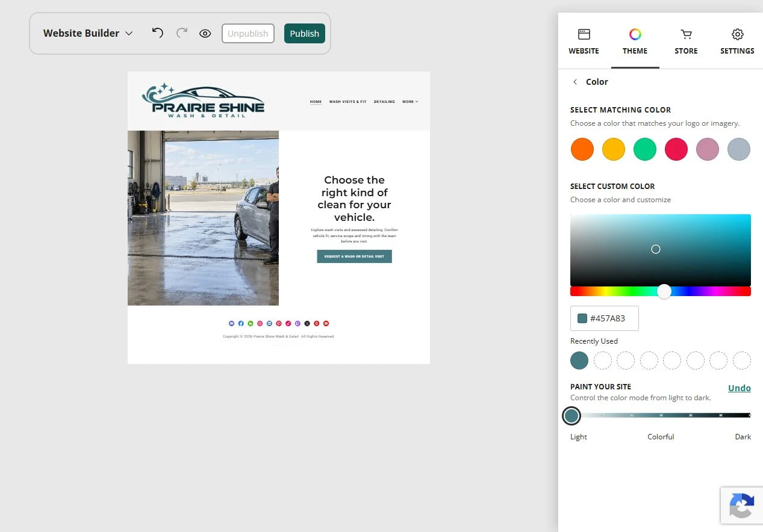This screenshot has width=763, height=532.
Task: Click the Light-to-Dark color mode slider handle
Action: pyautogui.click(x=571, y=415)
